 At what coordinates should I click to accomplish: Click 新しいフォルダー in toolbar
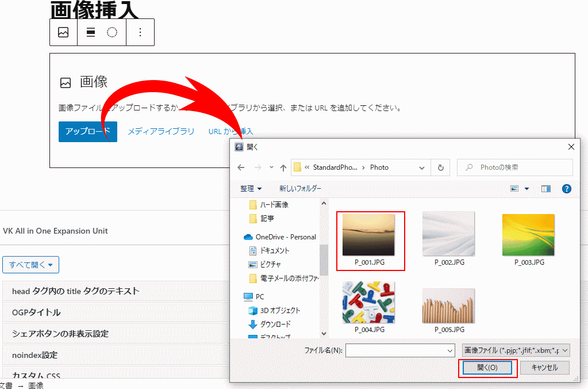coord(300,189)
